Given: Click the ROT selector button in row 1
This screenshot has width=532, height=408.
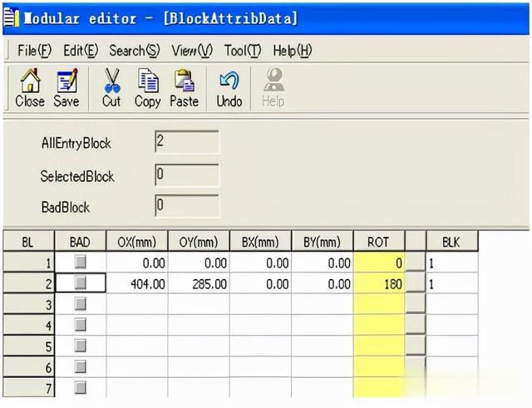Looking at the screenshot, I should (x=416, y=262).
